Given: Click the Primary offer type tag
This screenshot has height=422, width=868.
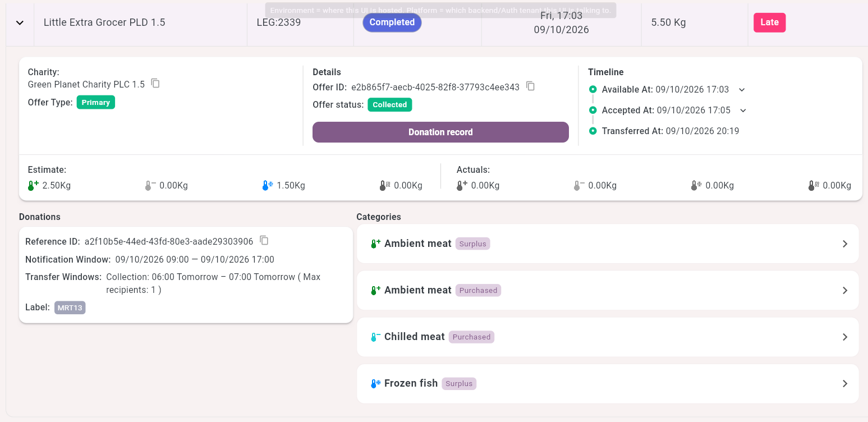Looking at the screenshot, I should coord(96,103).
